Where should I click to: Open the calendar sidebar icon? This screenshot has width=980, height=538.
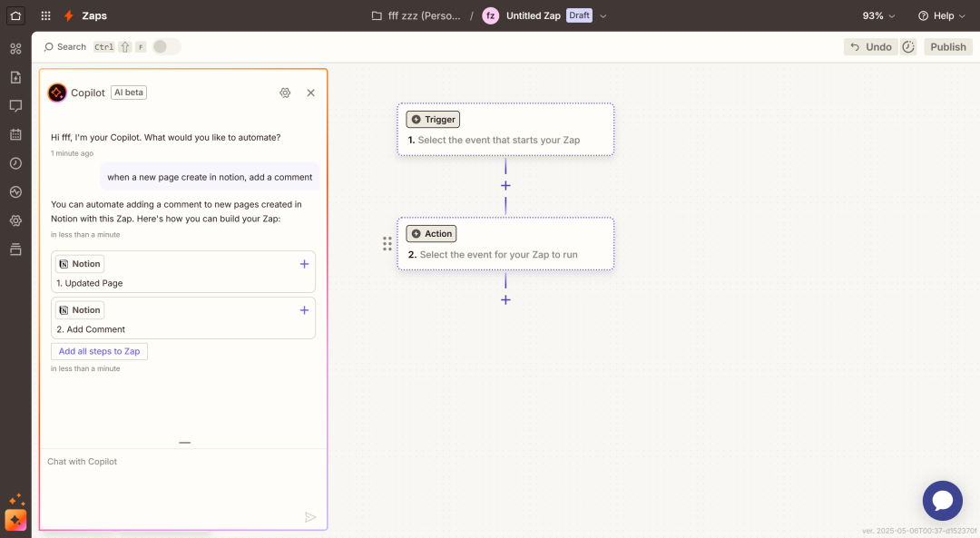(x=15, y=134)
